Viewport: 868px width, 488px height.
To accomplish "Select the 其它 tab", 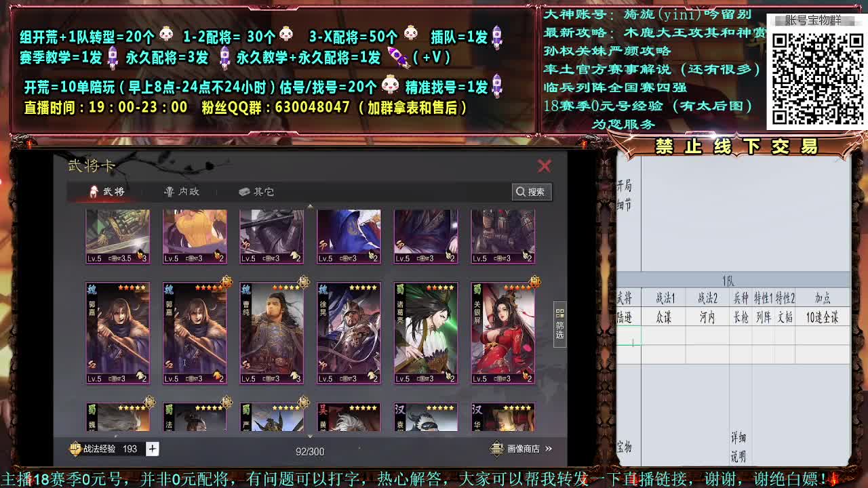I will pyautogui.click(x=256, y=192).
